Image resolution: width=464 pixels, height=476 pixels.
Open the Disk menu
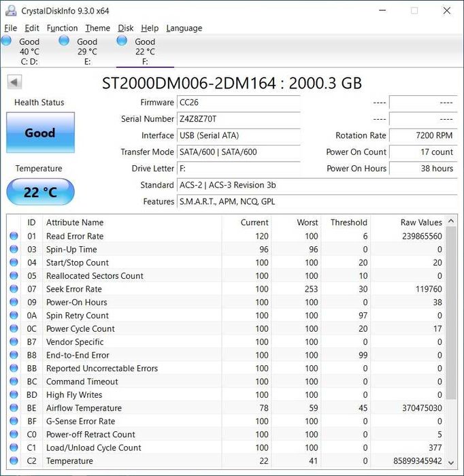tap(126, 28)
